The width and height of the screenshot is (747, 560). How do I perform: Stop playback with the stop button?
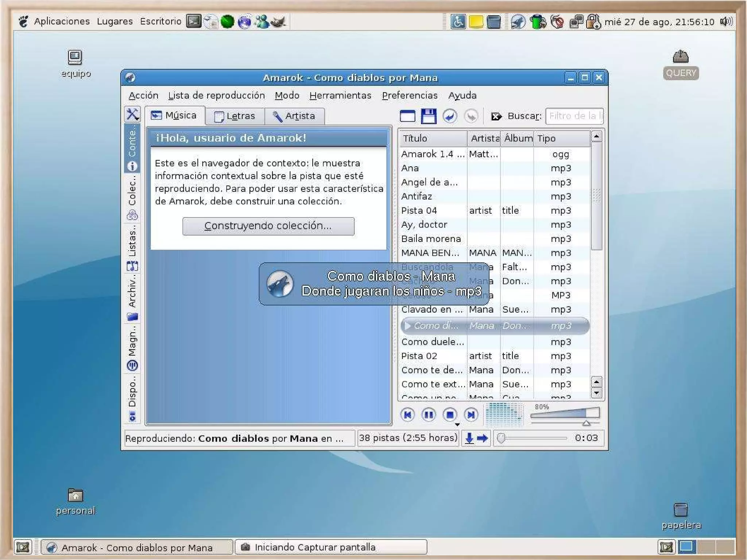(450, 415)
